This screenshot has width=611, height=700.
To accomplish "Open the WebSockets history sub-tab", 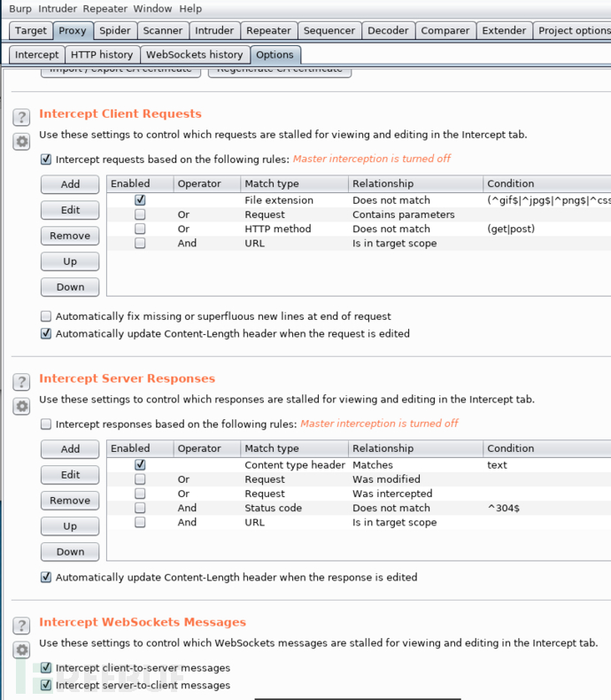I will 195,54.
